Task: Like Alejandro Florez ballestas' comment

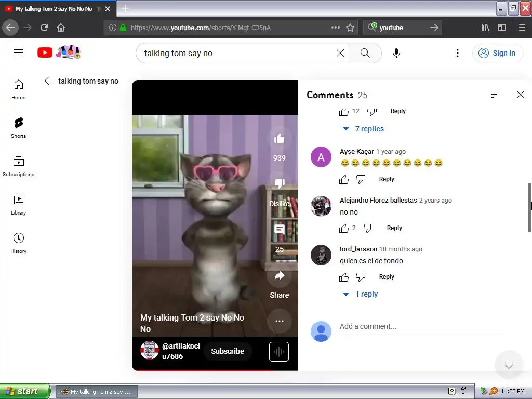Action: (344, 228)
